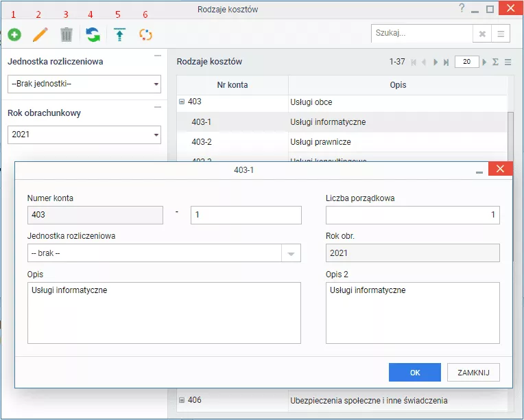Screen dimensions: 524x420
Task: Click the teal upward arrow export icon
Action: coord(119,34)
